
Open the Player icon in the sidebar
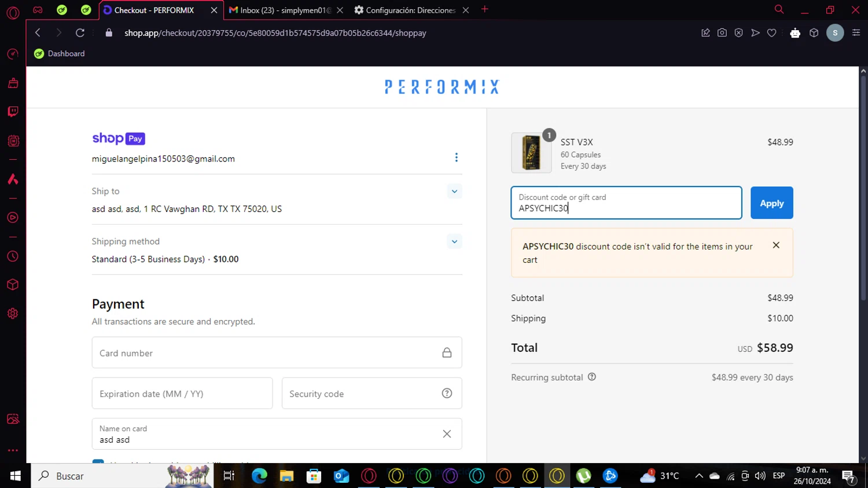(x=13, y=218)
